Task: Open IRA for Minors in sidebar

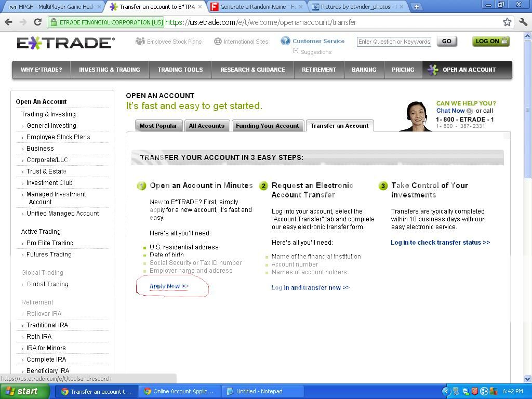Action: pyautogui.click(x=46, y=348)
